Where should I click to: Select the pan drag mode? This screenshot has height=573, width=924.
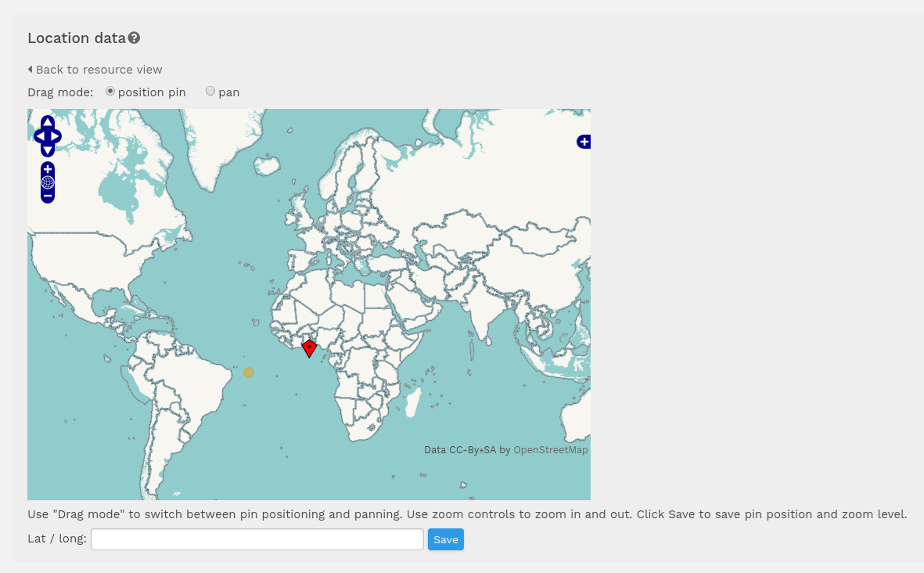point(210,92)
